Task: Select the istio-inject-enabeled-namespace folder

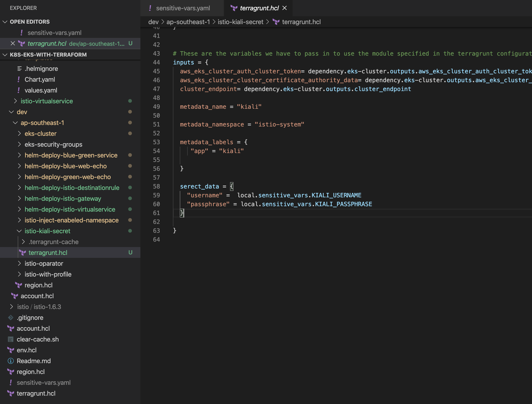Action: 71,220
